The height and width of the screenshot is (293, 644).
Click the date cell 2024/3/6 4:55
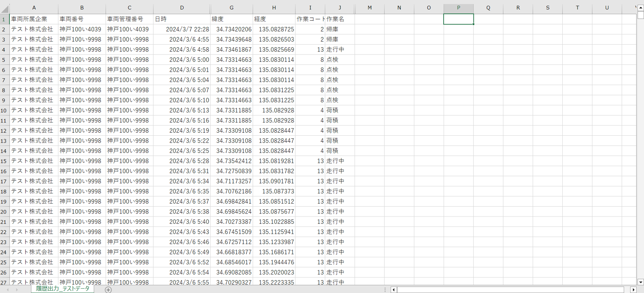pos(182,40)
